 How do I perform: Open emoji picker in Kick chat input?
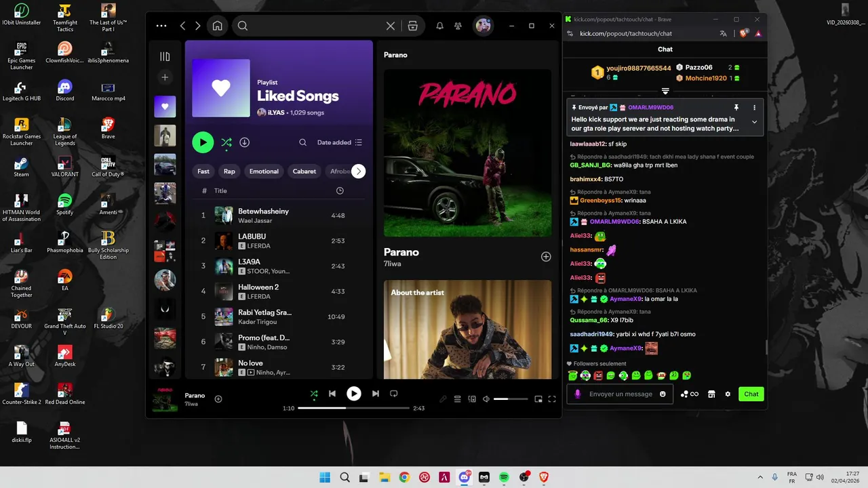pos(663,394)
